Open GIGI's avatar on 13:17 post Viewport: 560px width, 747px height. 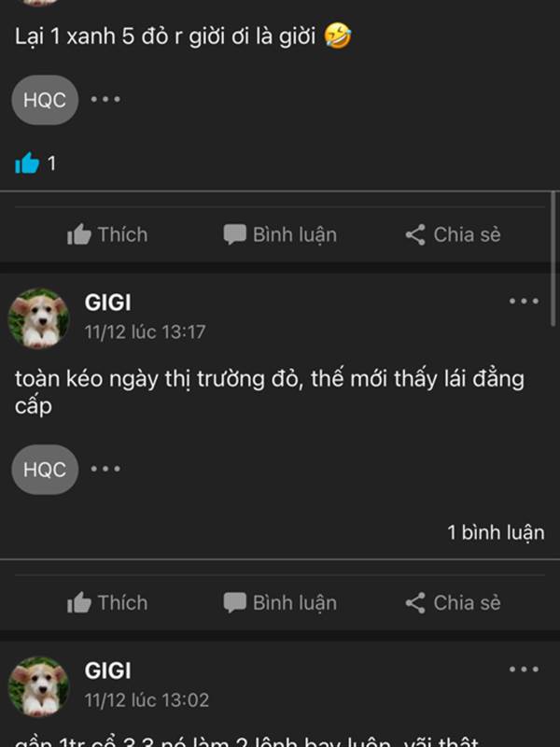(x=38, y=317)
